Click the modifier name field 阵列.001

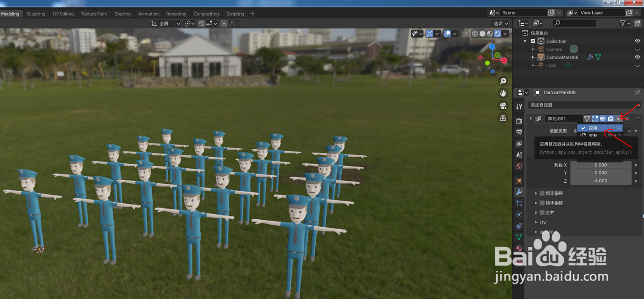[x=564, y=119]
